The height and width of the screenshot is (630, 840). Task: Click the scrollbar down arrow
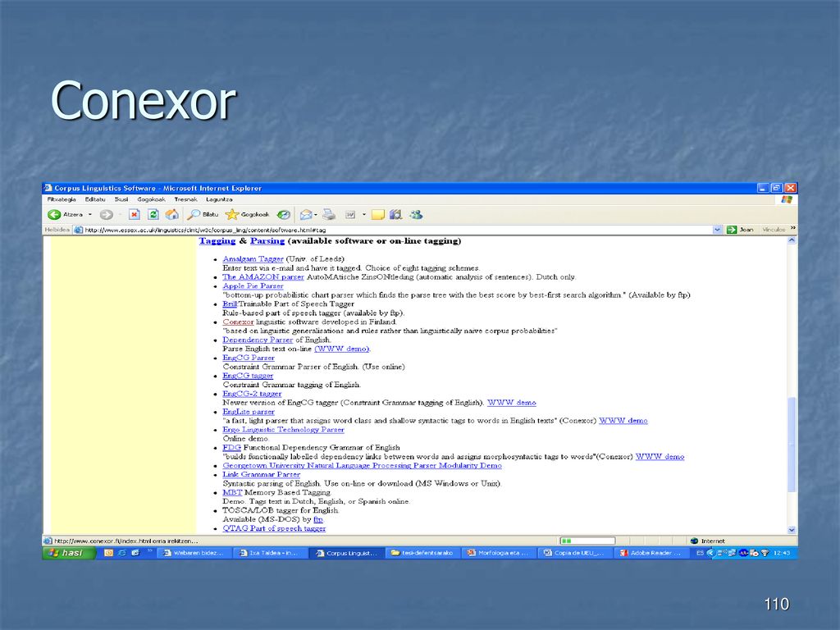(792, 530)
